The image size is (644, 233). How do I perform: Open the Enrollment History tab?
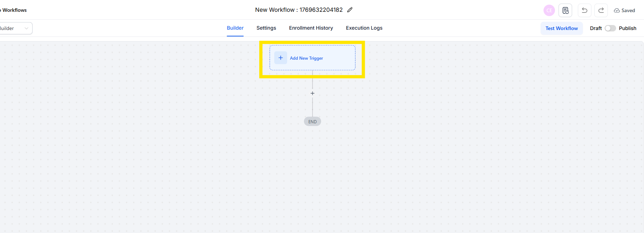pos(311,28)
